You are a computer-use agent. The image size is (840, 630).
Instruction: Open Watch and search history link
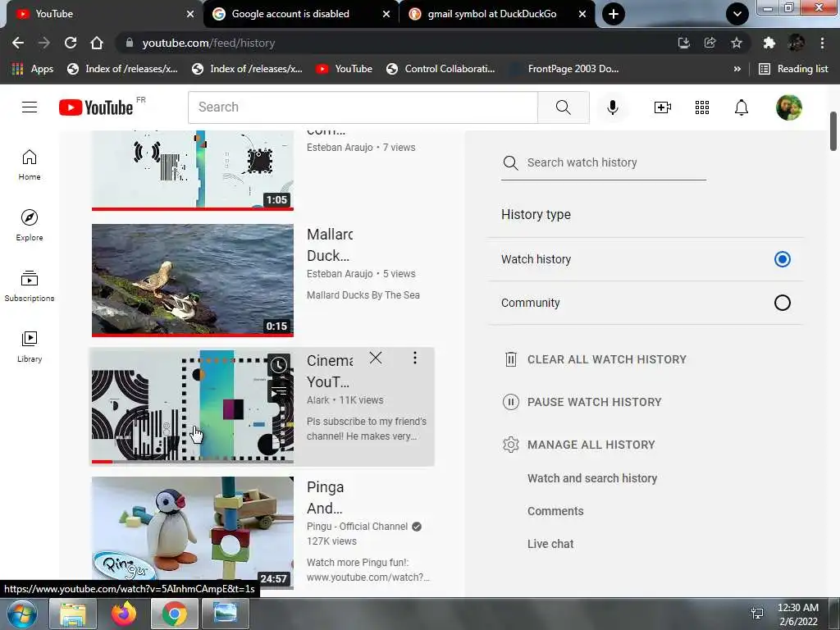(x=592, y=478)
